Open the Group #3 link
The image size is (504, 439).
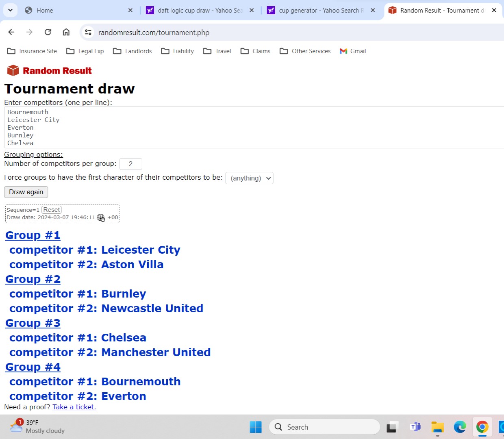(x=33, y=323)
